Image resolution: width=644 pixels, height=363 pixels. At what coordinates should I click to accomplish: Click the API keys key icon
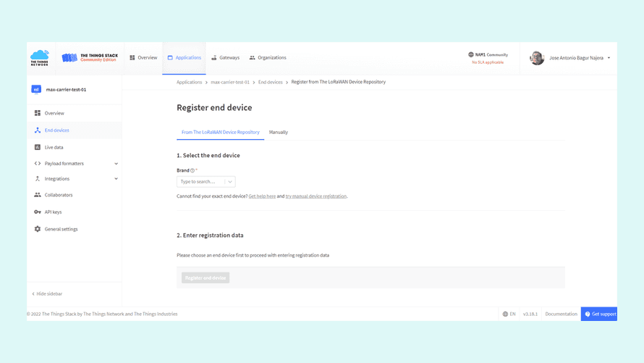[38, 212]
